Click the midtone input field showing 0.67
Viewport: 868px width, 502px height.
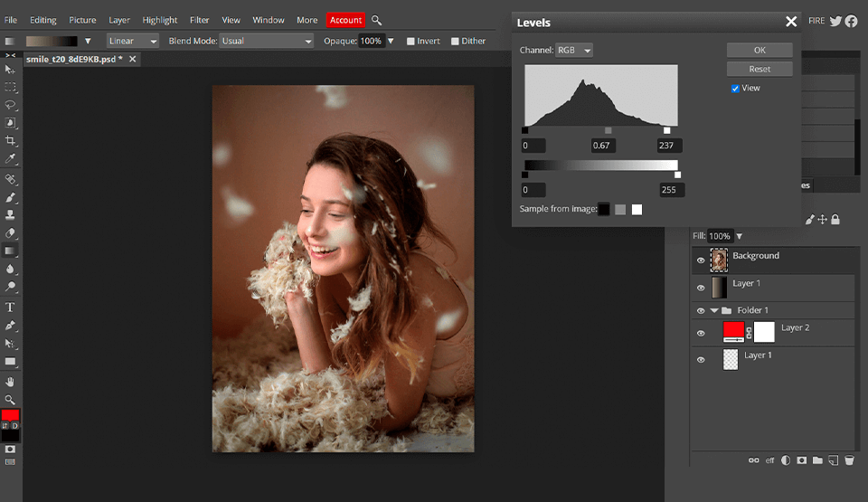pos(603,146)
